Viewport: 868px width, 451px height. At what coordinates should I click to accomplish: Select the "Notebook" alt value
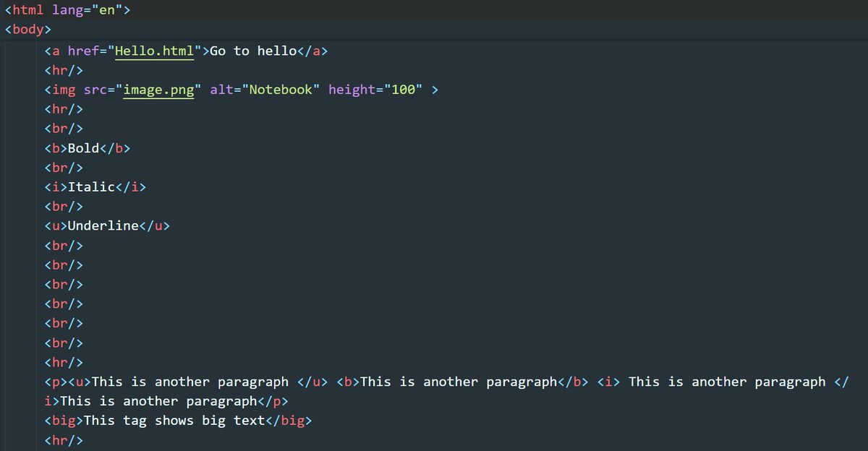pyautogui.click(x=281, y=90)
